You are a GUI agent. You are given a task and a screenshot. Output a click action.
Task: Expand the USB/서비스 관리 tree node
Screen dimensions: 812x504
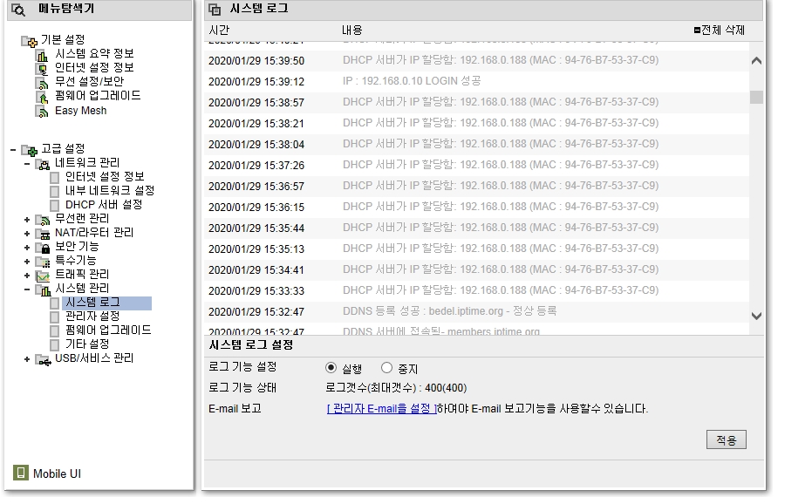[27, 360]
